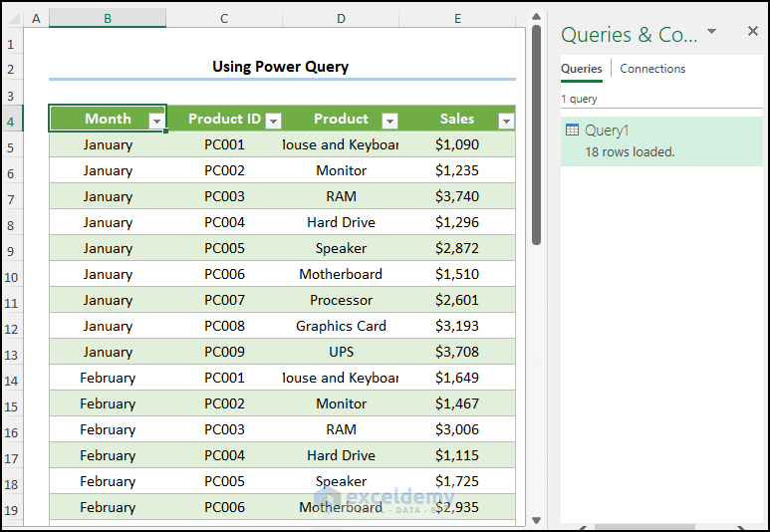Image resolution: width=770 pixels, height=532 pixels.
Task: Click cell with sales value $1,649
Action: pos(457,378)
